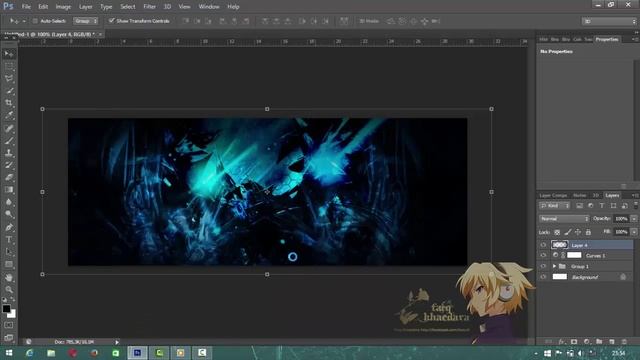
Task: Link layers icon in Layers panel
Action: (x=549, y=342)
